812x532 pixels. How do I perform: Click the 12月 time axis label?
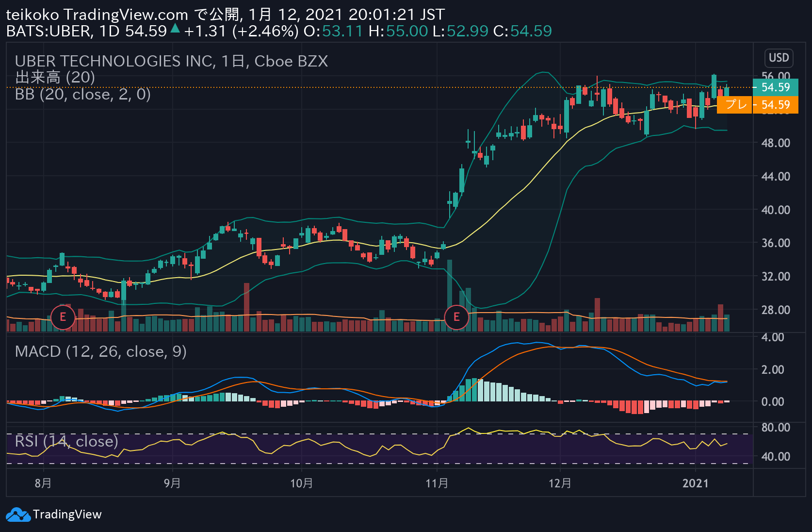pos(560,483)
